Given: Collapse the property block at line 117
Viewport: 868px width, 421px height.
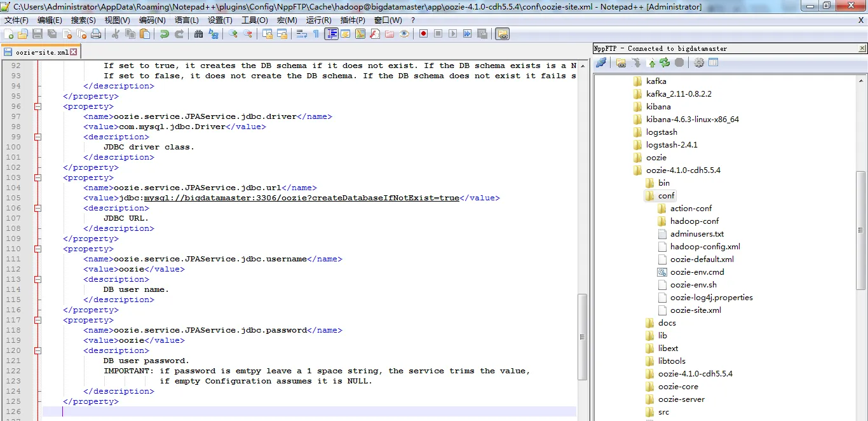Looking at the screenshot, I should [37, 320].
